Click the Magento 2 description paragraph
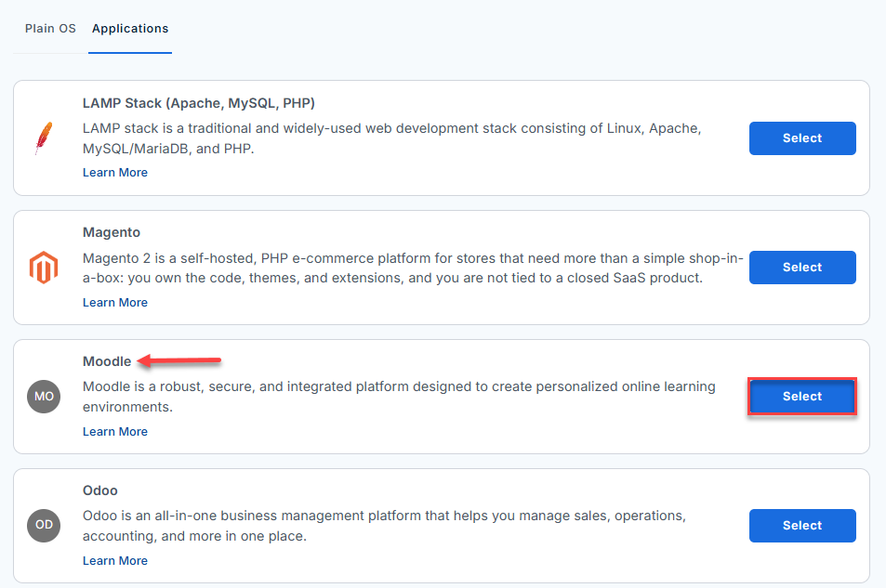Screen dimensions: 886x588 (413, 268)
